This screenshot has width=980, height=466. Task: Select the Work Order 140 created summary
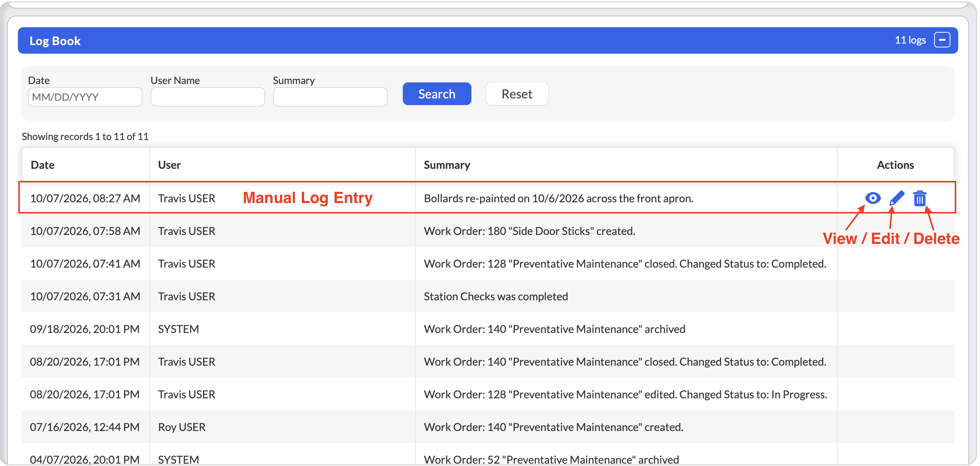tap(553, 427)
